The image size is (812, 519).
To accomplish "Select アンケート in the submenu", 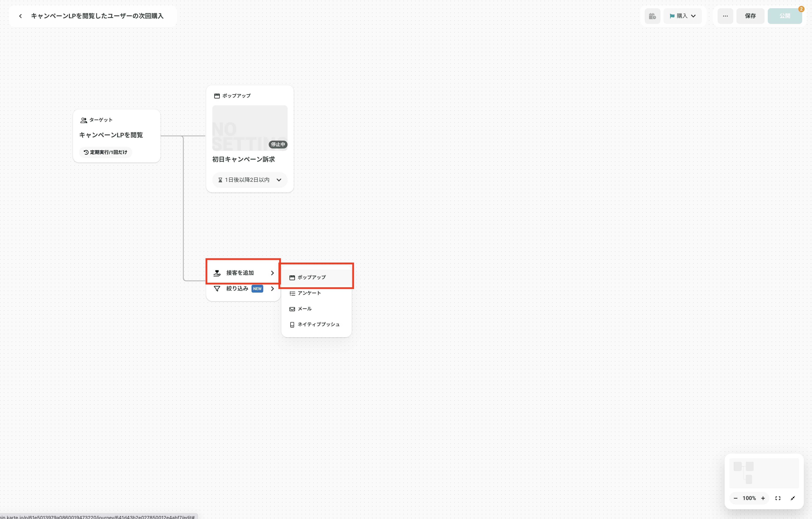I will [316, 293].
